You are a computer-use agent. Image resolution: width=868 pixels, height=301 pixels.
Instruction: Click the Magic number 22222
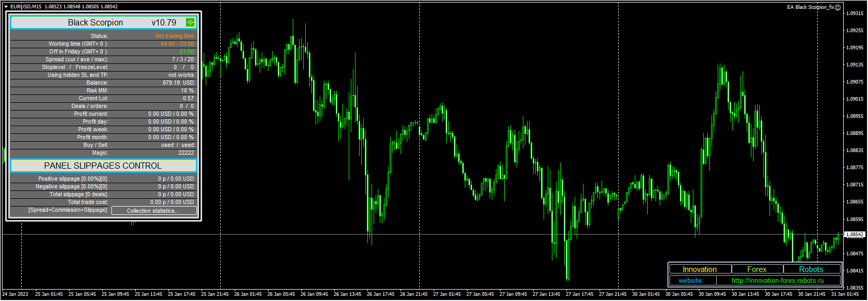point(186,153)
